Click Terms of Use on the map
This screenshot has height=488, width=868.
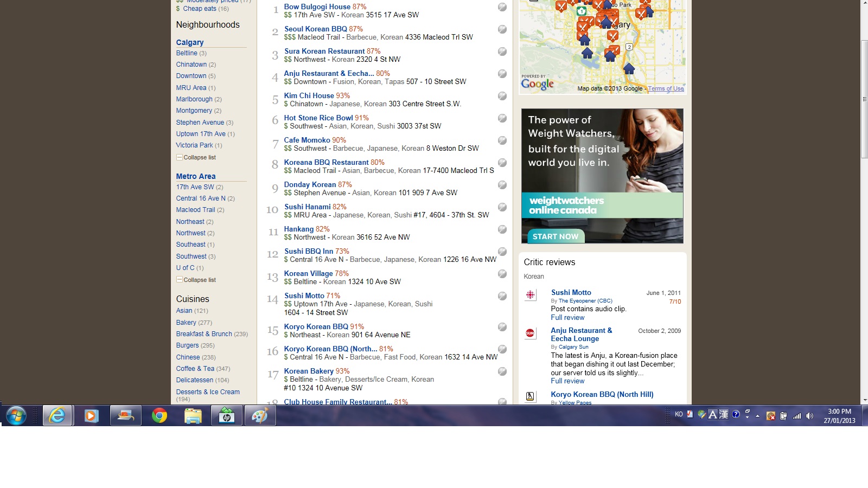point(666,88)
